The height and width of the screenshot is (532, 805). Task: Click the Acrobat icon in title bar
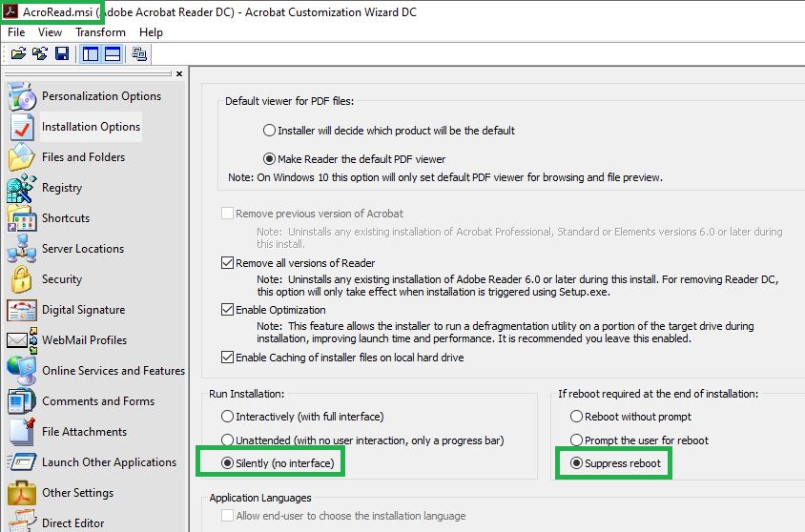point(10,11)
